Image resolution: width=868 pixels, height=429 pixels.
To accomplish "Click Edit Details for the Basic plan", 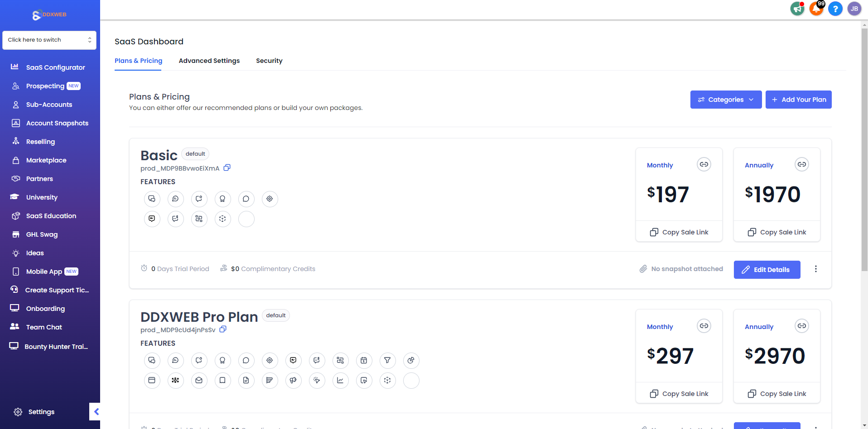I will tap(767, 270).
